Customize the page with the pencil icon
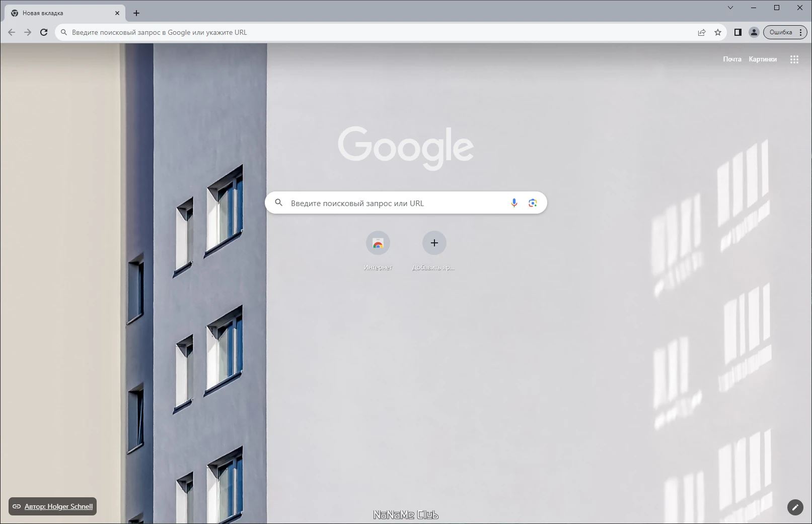This screenshot has height=524, width=812. pos(795,507)
